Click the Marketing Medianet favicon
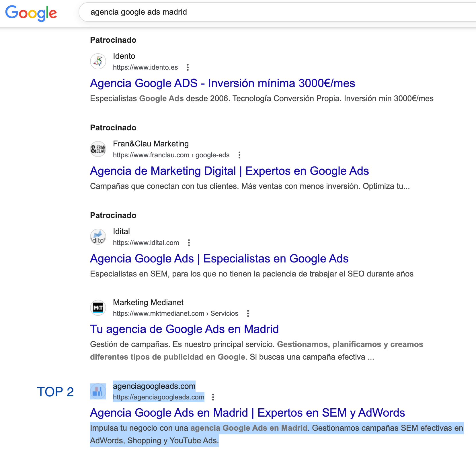Screen dimensions: 476x451 98,308
